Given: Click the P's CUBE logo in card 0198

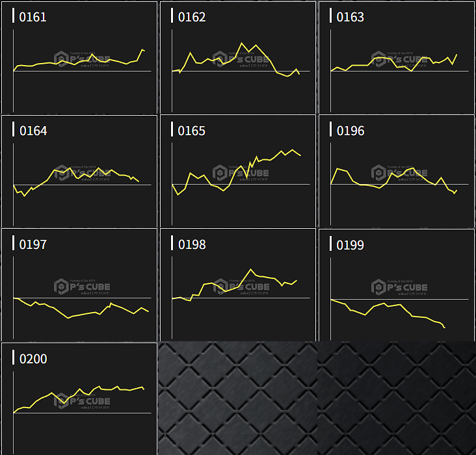Looking at the screenshot, I should (x=240, y=287).
